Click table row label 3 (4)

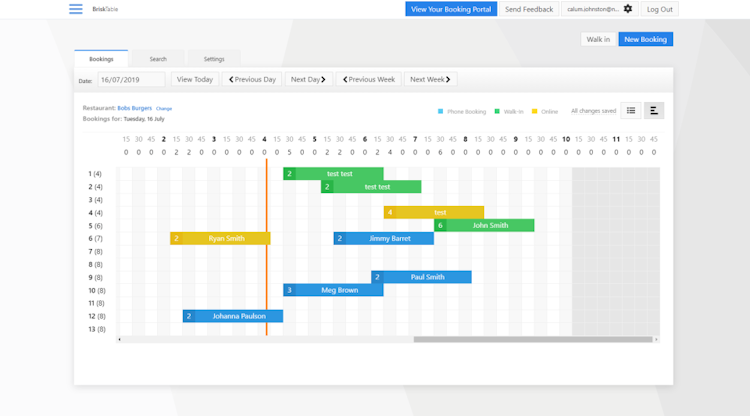95,200
